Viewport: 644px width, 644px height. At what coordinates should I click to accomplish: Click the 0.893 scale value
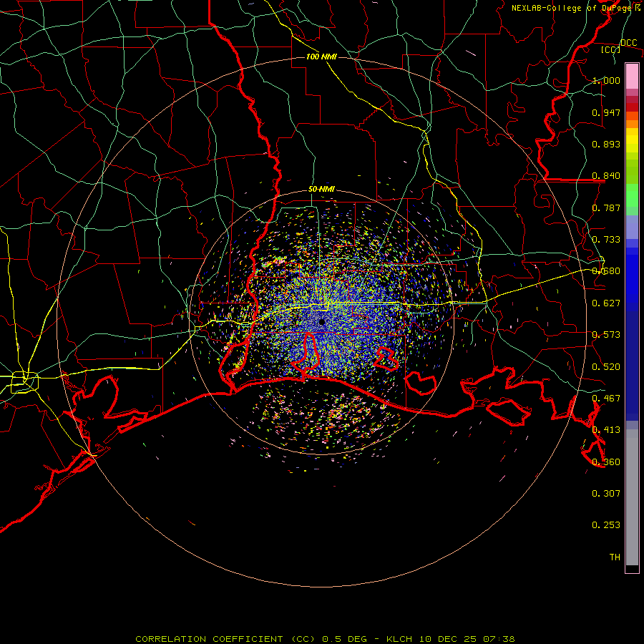(606, 144)
